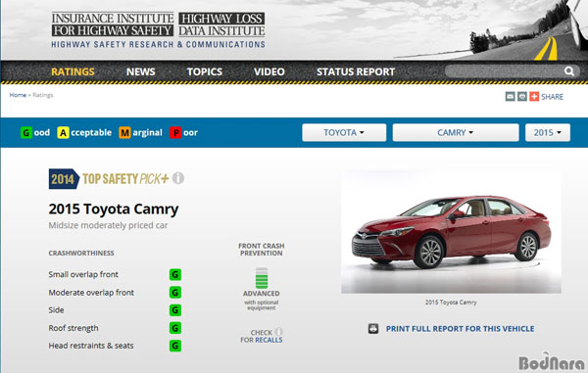
Task: Click the 2015 Toyota Camry photo
Action: click(x=451, y=231)
